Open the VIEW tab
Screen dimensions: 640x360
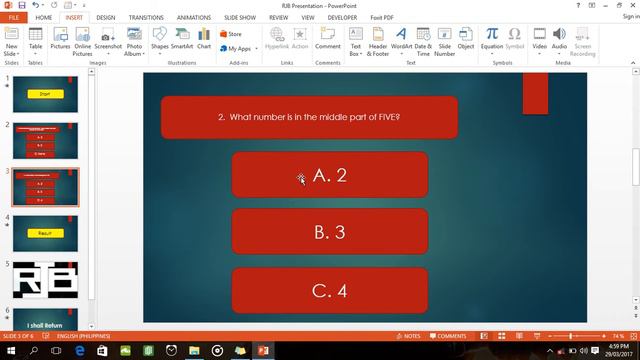coord(308,18)
